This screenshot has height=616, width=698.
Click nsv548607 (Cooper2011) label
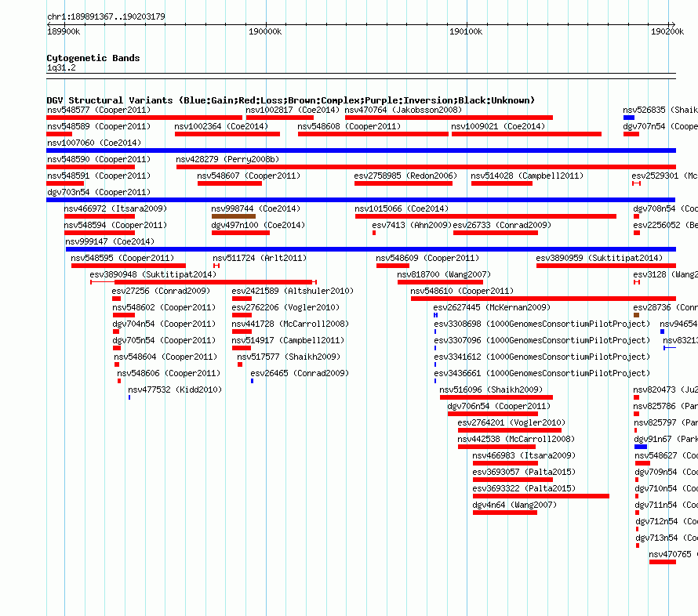[x=249, y=176]
